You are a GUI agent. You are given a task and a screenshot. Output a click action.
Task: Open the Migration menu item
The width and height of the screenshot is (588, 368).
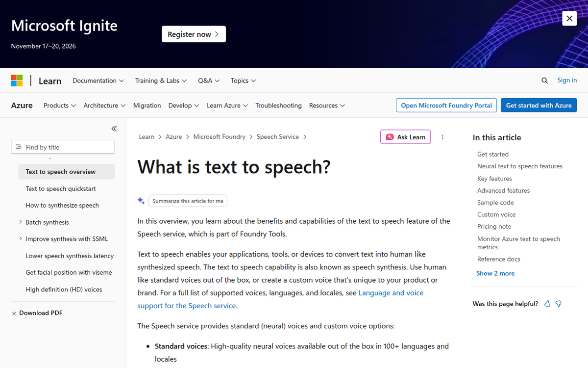point(147,105)
